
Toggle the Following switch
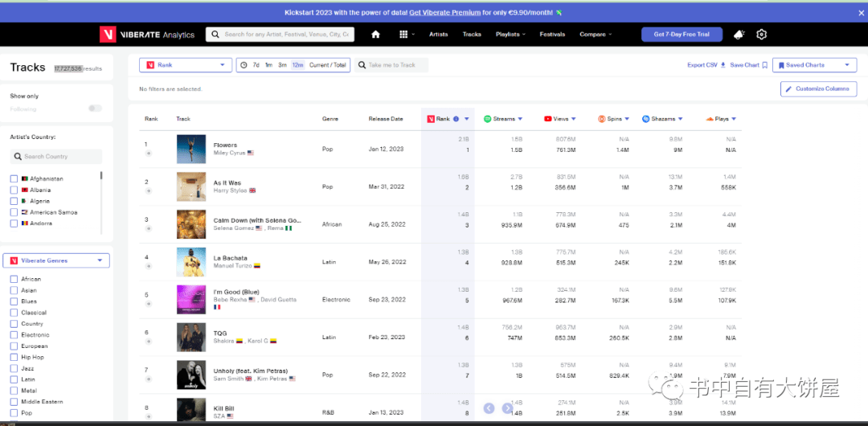[x=95, y=109]
